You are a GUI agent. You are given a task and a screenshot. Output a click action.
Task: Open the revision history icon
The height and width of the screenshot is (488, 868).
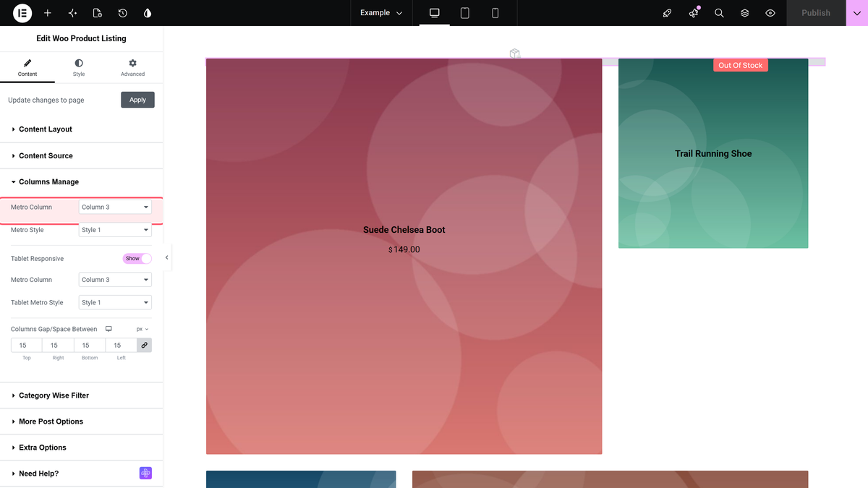pyautogui.click(x=123, y=13)
